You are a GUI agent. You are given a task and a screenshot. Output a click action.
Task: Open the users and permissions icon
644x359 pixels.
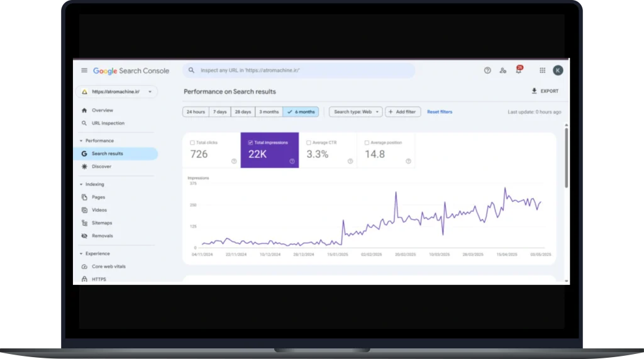click(502, 70)
